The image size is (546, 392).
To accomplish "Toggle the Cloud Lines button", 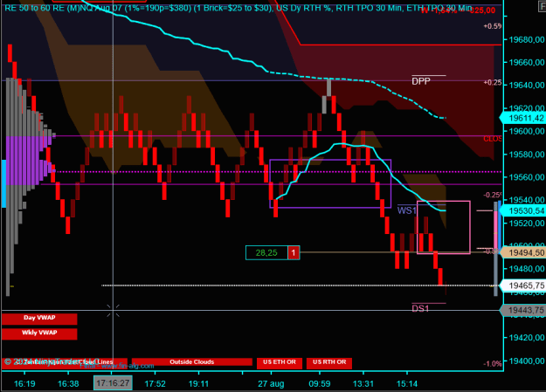I will tap(65, 362).
